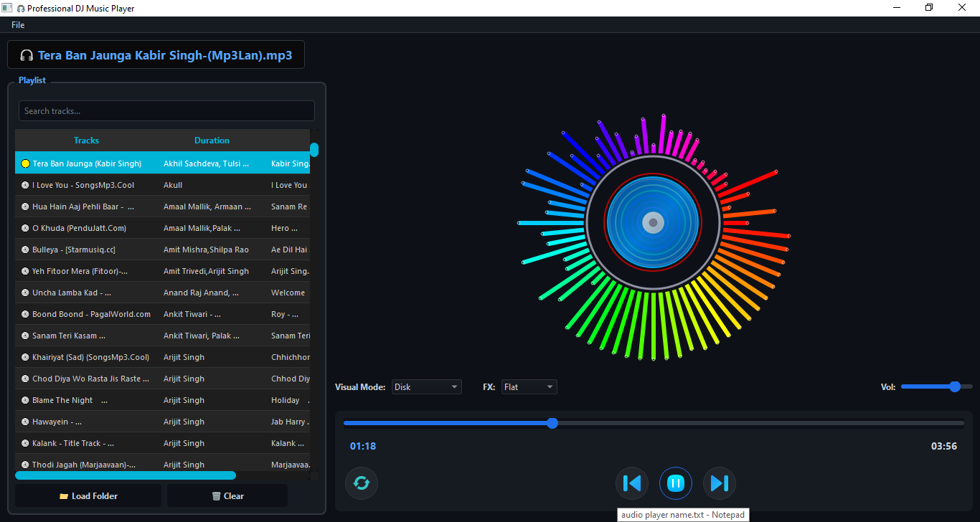Pause the currently playing track

[675, 483]
